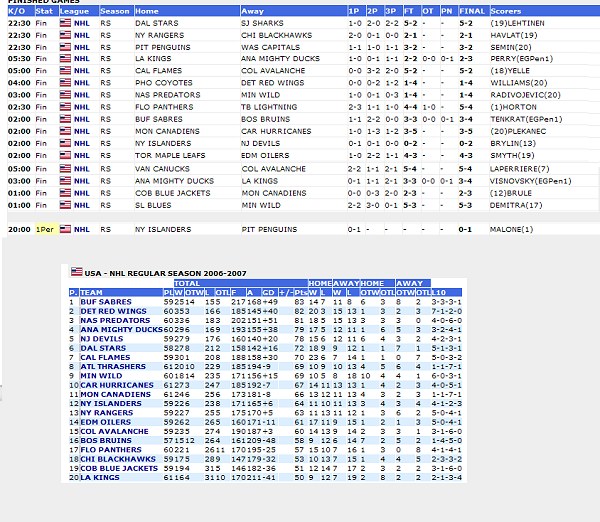This screenshot has width=600, height=522.
Task: Click the flag icon in the SL BLUES game row
Action: tap(66, 204)
